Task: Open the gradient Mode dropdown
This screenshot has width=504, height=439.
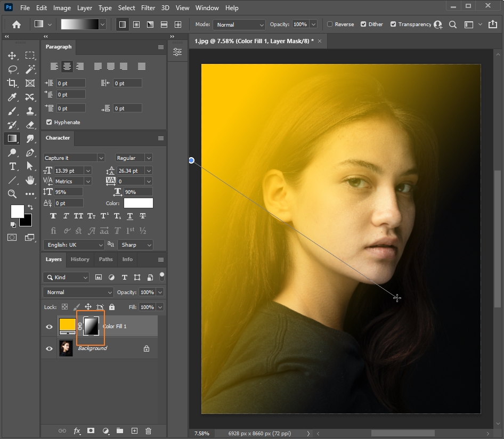Action: (x=239, y=25)
